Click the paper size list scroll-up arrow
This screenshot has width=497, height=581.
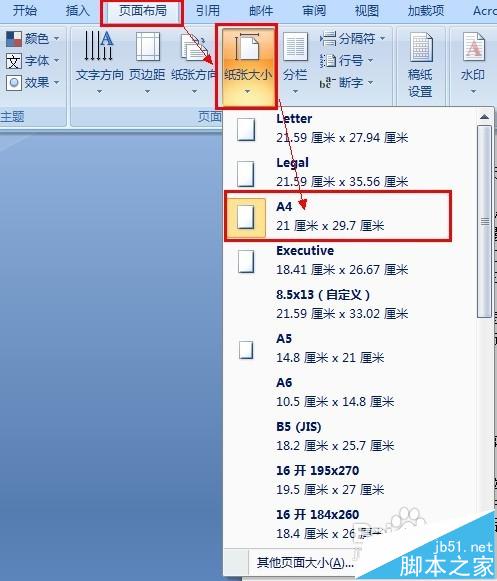[484, 117]
